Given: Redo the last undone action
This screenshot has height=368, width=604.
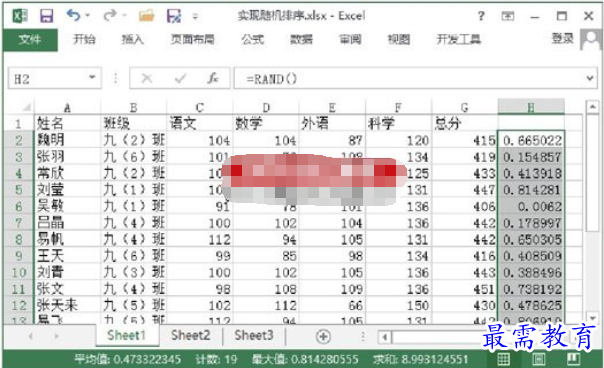Looking at the screenshot, I should tap(110, 15).
